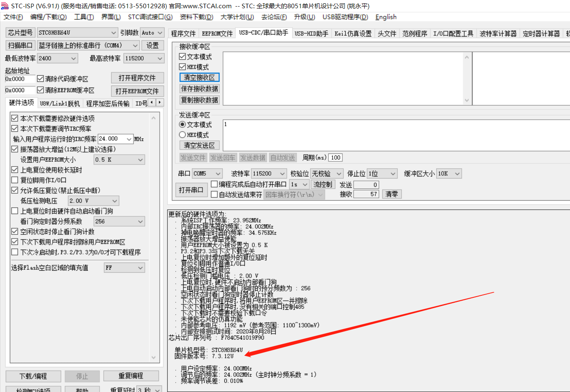Click 清空接收区 button
The height and width of the screenshot is (392, 570).
(x=200, y=77)
